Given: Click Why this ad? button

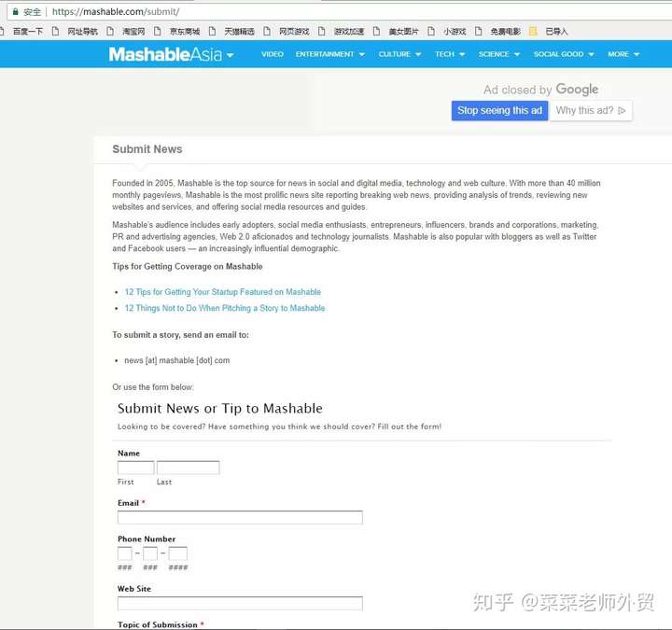Looking at the screenshot, I should click(x=591, y=110).
